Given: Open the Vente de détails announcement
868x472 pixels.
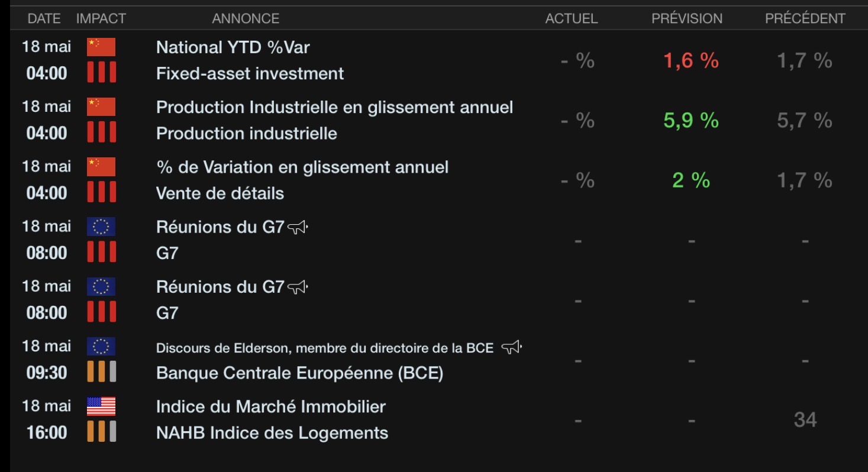Looking at the screenshot, I should click(x=220, y=193).
